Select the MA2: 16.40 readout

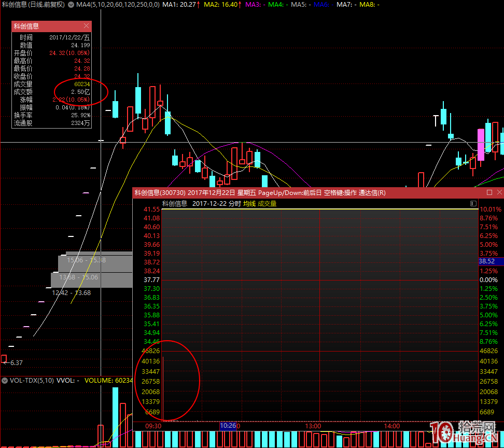[222, 5]
